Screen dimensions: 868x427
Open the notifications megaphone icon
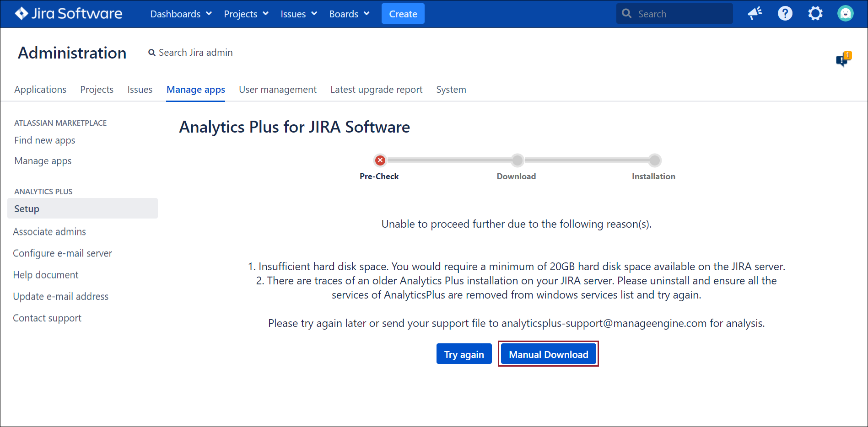click(x=755, y=14)
